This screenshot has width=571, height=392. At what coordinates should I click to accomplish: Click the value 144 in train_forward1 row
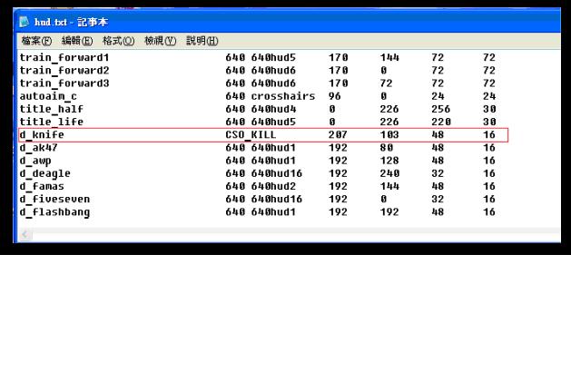[389, 57]
